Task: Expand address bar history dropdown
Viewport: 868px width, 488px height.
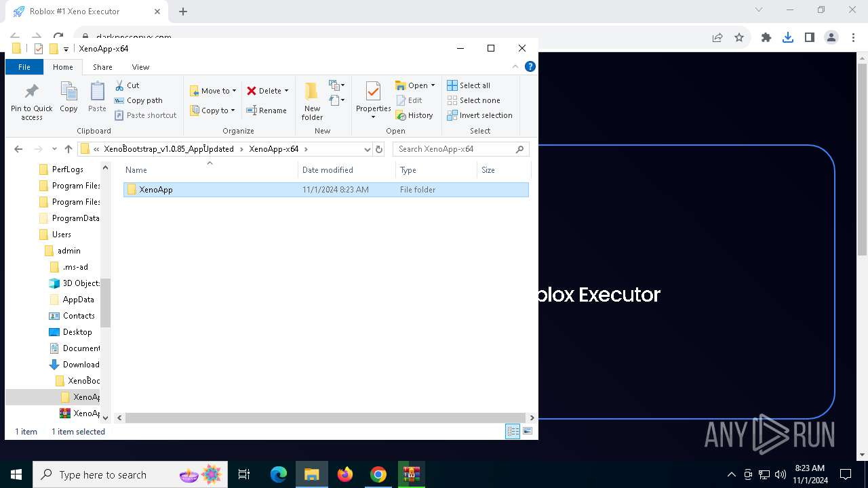Action: tap(368, 149)
